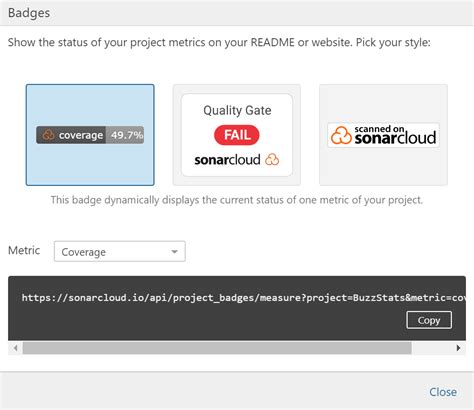Click the scrollbar left arrow

pyautogui.click(x=15, y=348)
